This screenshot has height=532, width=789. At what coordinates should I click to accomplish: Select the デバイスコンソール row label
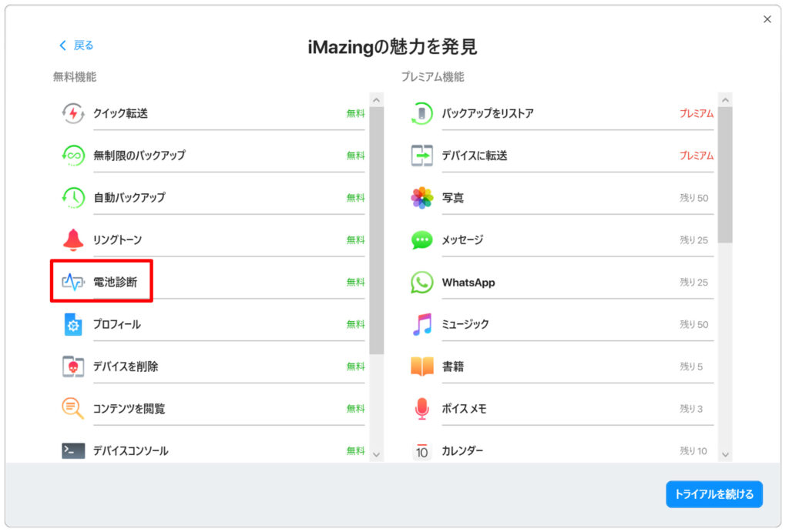130,451
